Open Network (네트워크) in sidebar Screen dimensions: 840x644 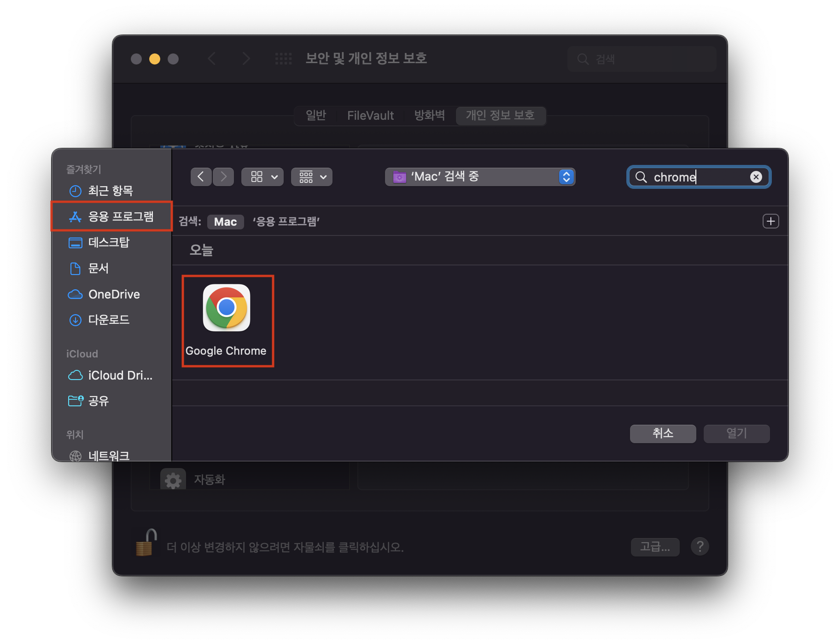tap(111, 456)
